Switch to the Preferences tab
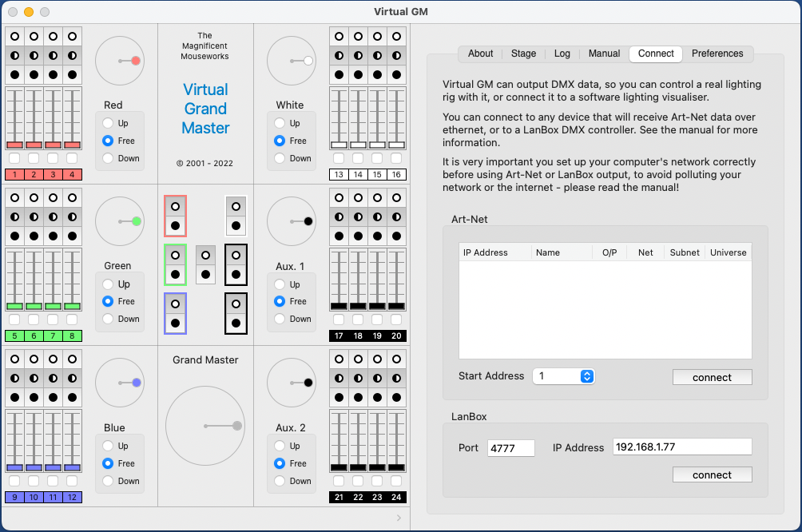Image resolution: width=802 pixels, height=532 pixels. point(717,54)
